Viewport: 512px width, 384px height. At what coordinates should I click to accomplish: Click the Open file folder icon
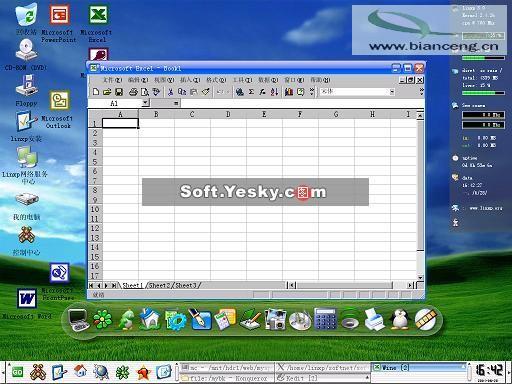click(x=107, y=92)
